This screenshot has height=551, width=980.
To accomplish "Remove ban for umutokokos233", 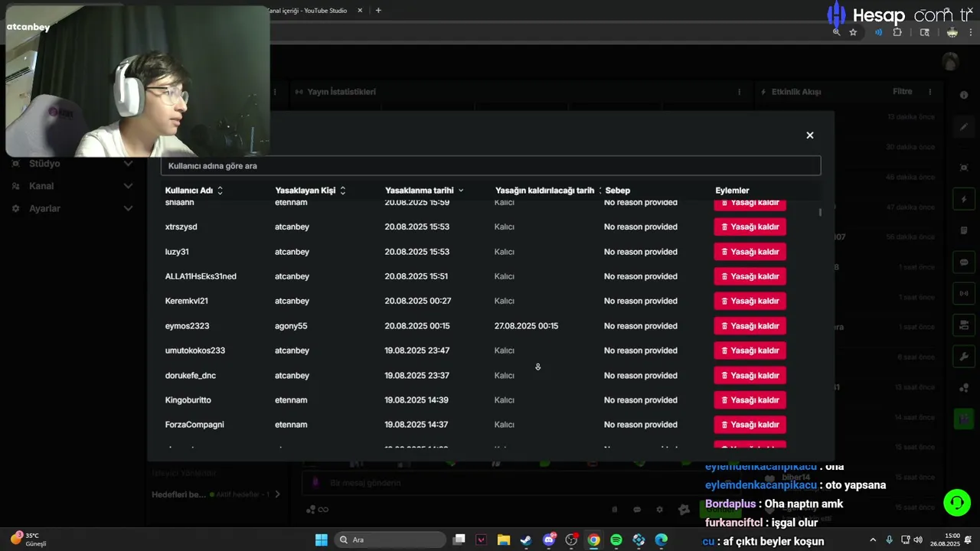I will [750, 350].
